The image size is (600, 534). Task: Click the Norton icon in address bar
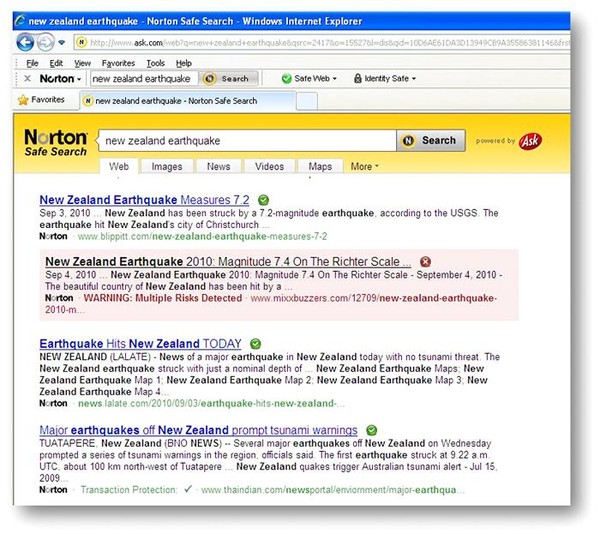tap(81, 42)
